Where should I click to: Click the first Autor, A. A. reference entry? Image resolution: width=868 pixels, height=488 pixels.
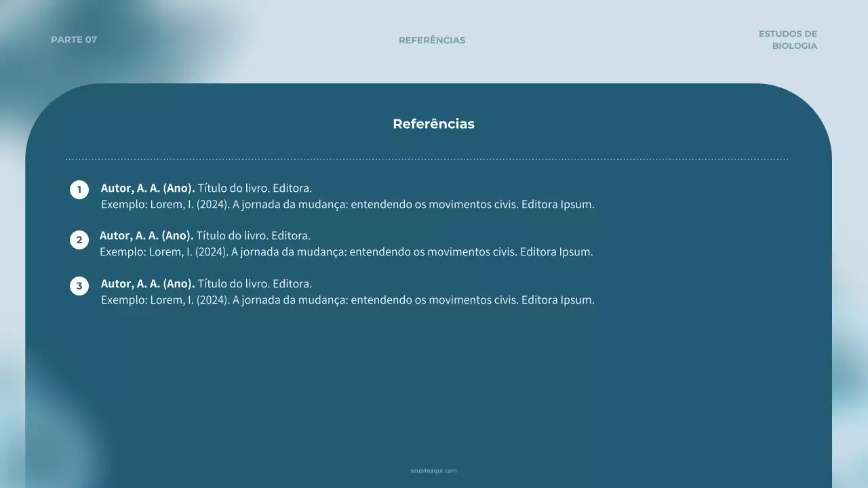pos(147,188)
